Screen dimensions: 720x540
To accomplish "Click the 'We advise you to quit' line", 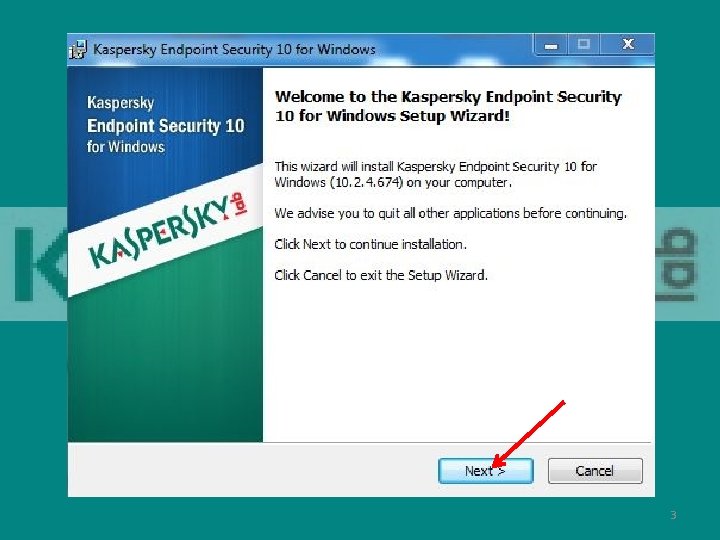I will pyautogui.click(x=450, y=214).
